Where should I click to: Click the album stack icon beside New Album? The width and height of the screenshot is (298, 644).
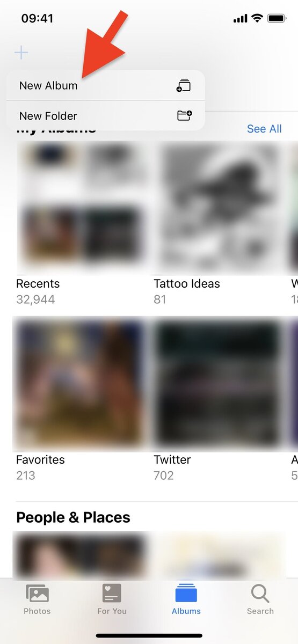point(184,85)
